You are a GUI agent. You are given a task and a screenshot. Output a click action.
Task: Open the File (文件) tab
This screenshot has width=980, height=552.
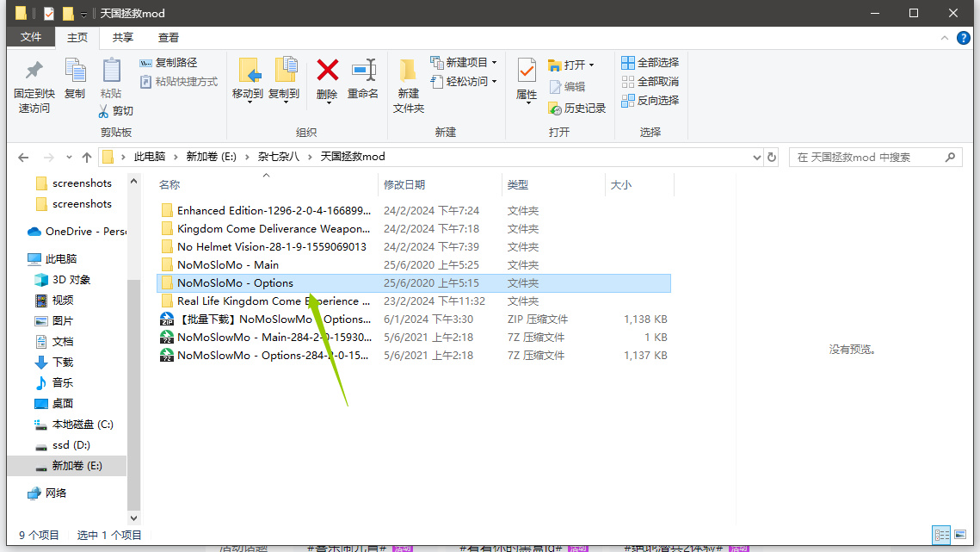tap(31, 38)
